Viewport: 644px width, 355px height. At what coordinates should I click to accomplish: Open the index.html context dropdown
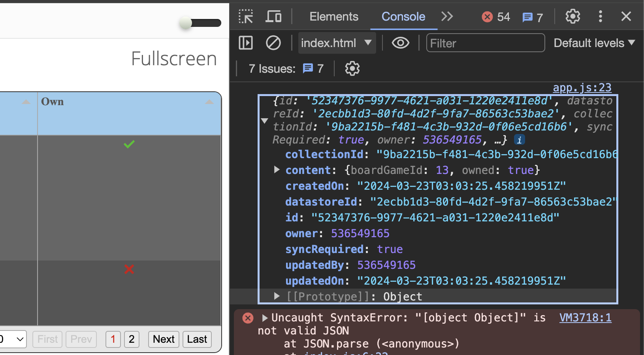tap(337, 43)
